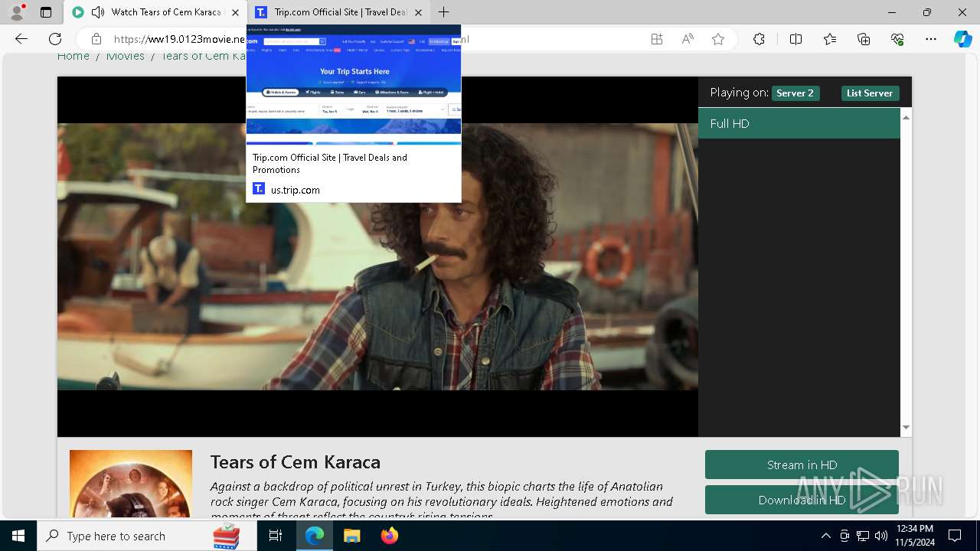Open the movie poster thumbnail
The width and height of the screenshot is (980, 551).
(131, 484)
